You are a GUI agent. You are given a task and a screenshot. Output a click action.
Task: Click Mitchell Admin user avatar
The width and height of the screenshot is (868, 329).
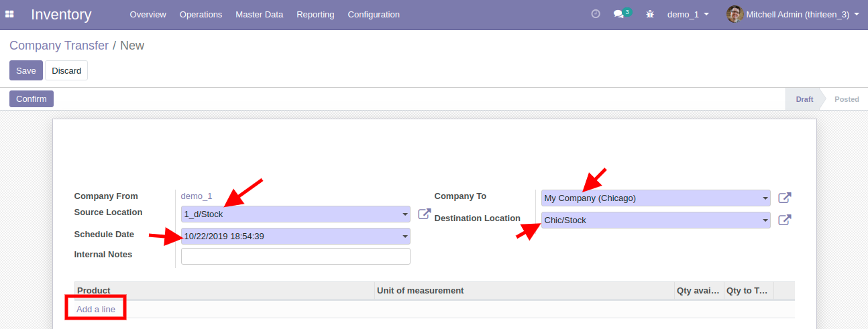point(735,14)
